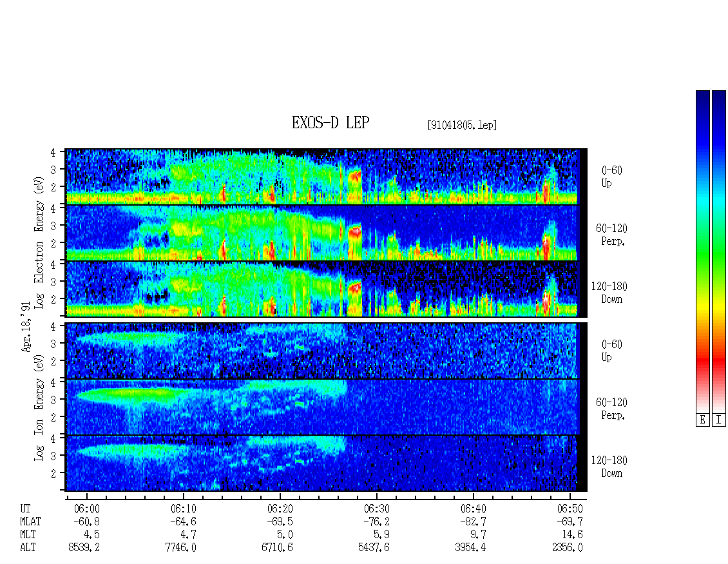Screen dimensions: 728x564
Task: Click the 06:50 UT time tick label
Action: pos(570,509)
